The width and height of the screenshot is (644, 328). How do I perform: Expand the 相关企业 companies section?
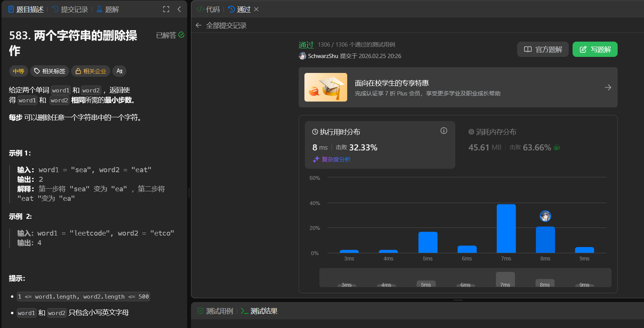91,71
